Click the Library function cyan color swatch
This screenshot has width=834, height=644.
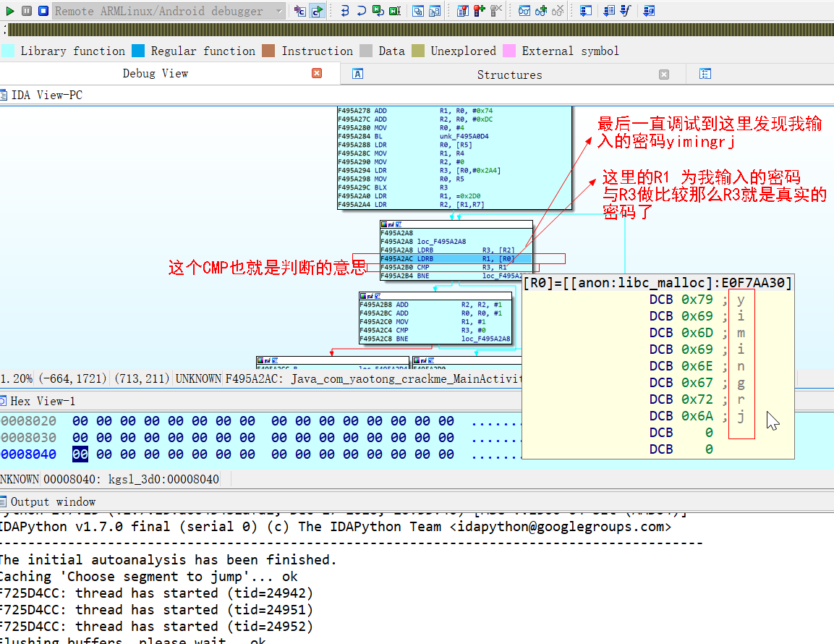8,51
